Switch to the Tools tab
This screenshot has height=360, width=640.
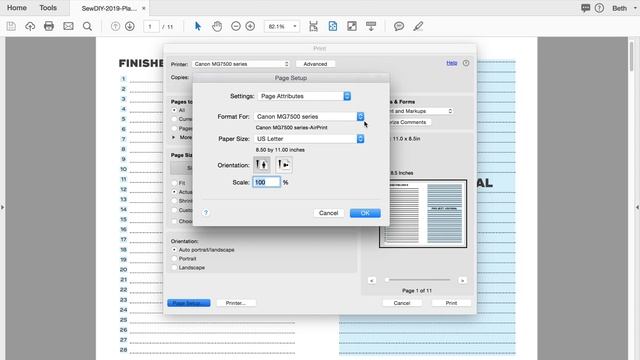(x=48, y=8)
